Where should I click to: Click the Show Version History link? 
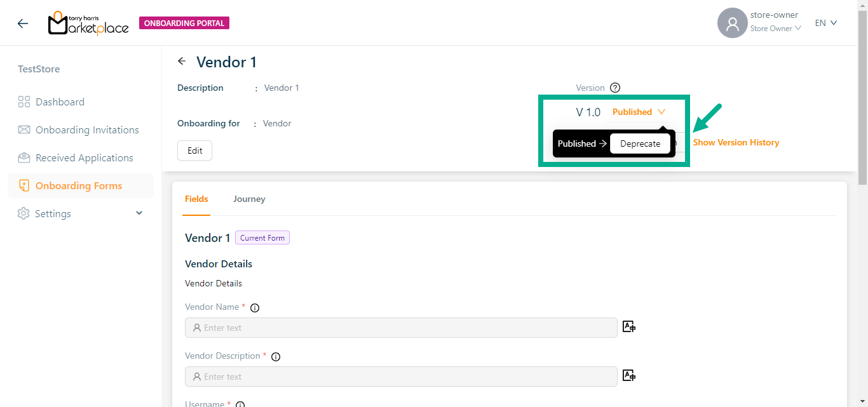[x=736, y=143]
